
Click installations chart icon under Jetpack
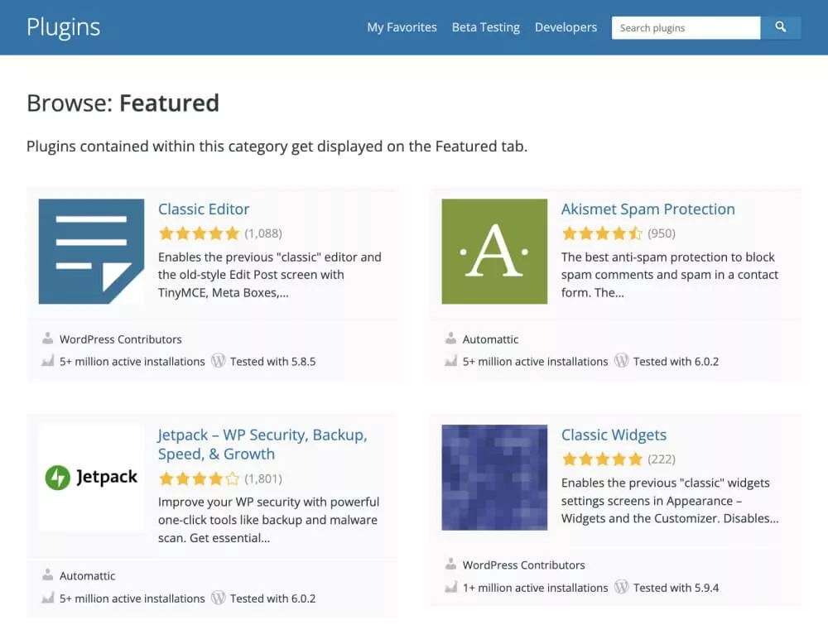point(47,598)
